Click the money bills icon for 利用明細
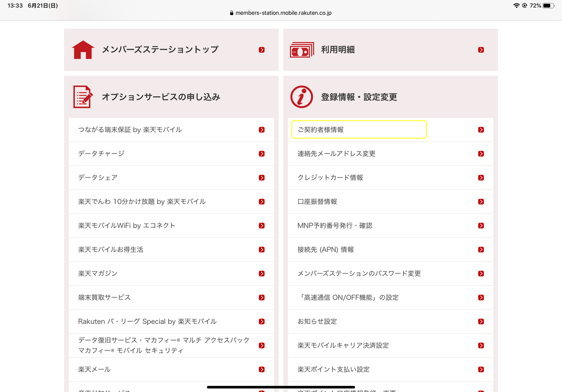 (302, 50)
